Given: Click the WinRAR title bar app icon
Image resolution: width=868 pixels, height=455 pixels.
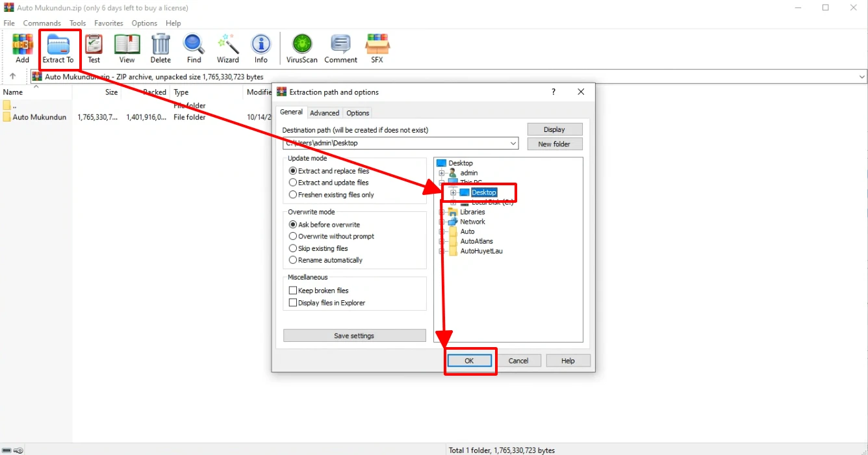Looking at the screenshot, I should point(8,8).
